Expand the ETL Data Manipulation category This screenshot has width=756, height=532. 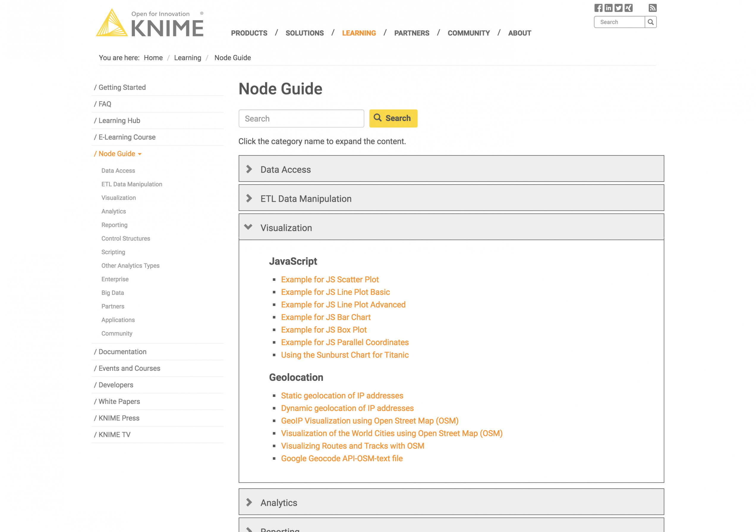coord(305,199)
